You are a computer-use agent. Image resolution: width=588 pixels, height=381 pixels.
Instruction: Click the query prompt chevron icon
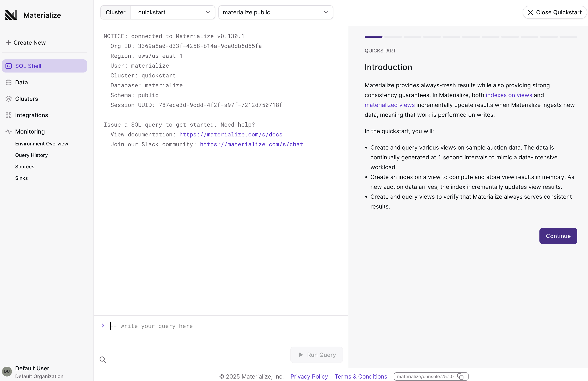[103, 326]
